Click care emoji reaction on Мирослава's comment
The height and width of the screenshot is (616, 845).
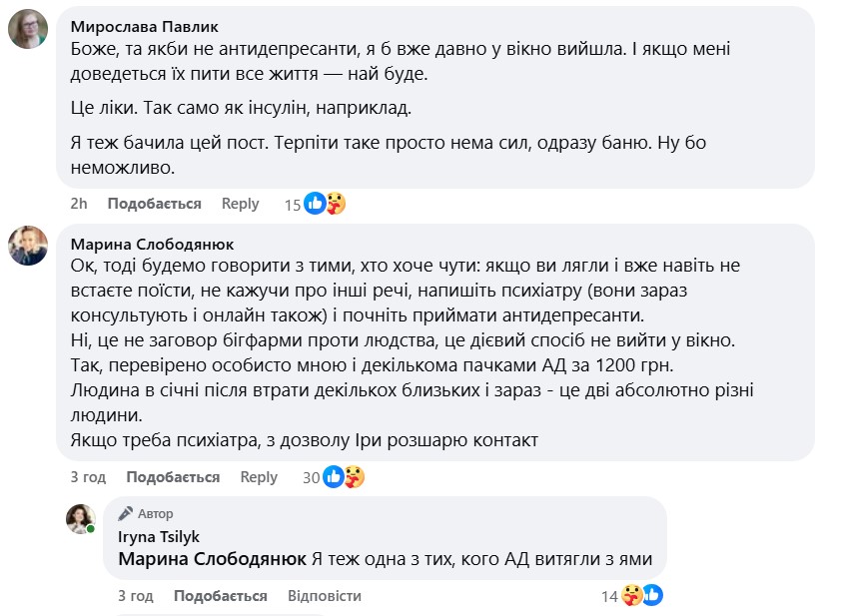[336, 204]
